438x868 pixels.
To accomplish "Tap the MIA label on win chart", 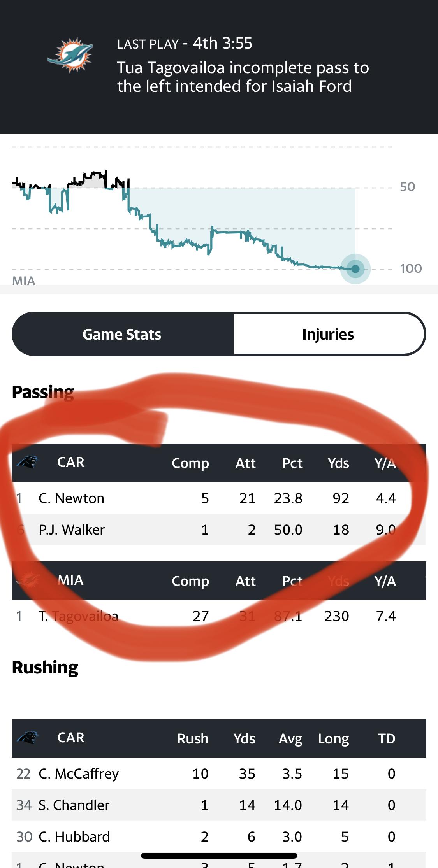I will click(24, 281).
